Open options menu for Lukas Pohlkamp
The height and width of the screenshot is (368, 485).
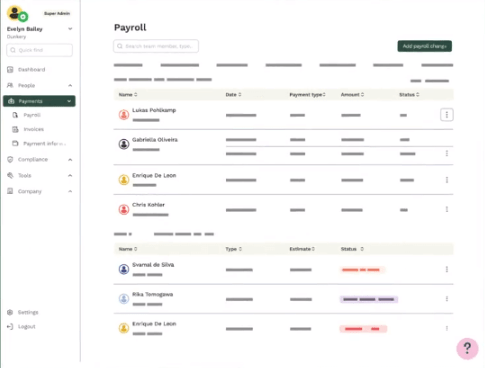[447, 115]
